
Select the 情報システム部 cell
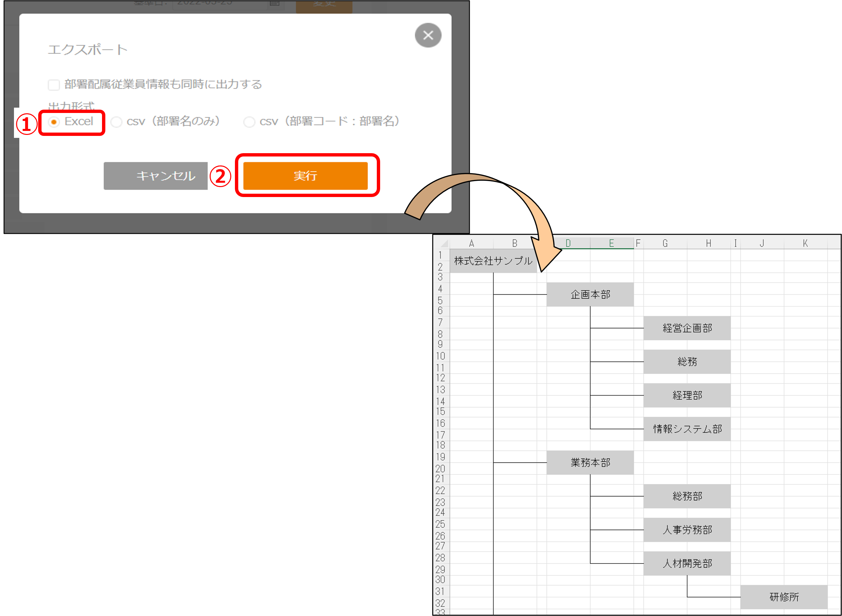coord(687,429)
